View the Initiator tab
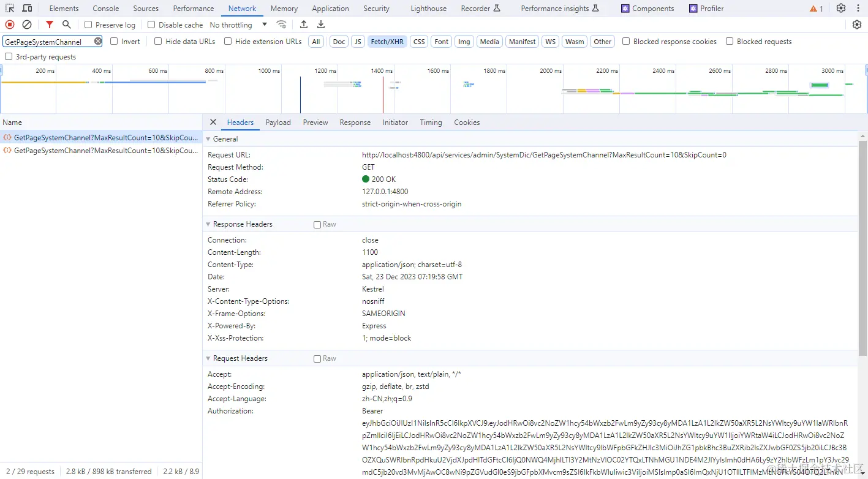Image resolution: width=868 pixels, height=479 pixels. tap(395, 123)
